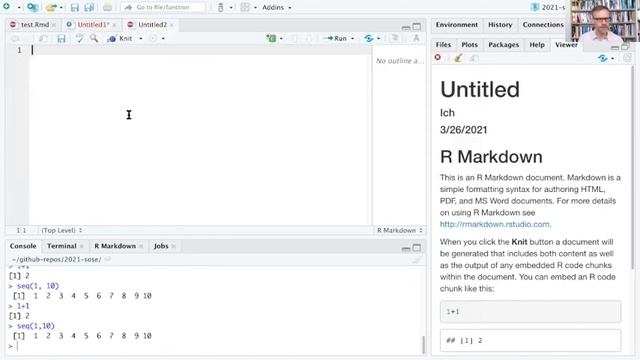
Task: Open the panes layout dropdown arrow
Action: pyautogui.click(x=255, y=7)
